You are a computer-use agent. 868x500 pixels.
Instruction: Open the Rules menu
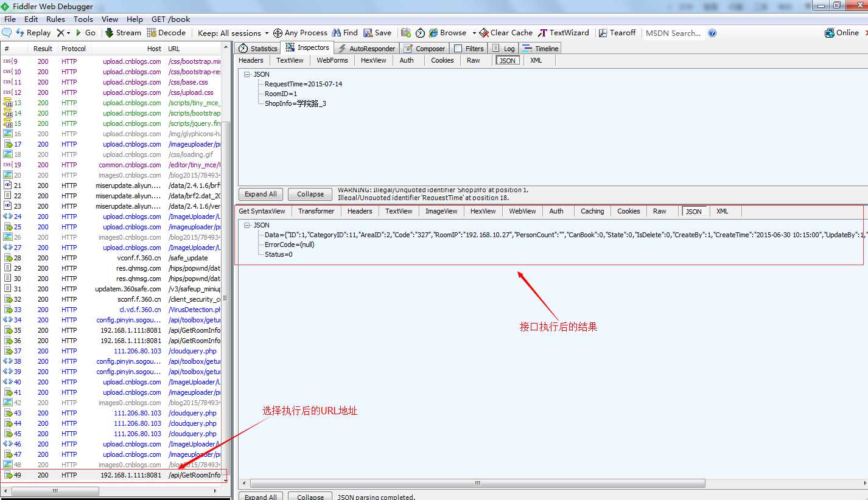click(55, 19)
